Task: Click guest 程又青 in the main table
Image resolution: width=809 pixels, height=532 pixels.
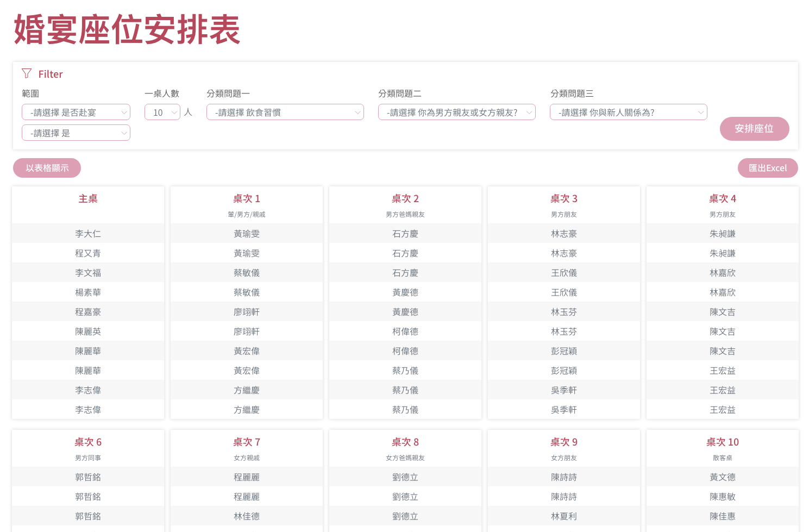Action: pos(88,253)
